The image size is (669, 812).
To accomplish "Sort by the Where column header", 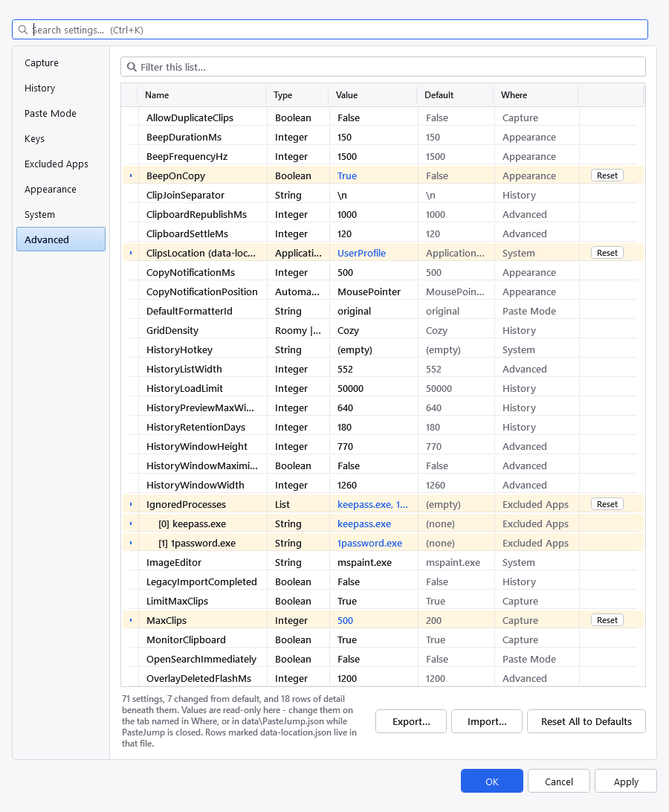I will 536,94.
